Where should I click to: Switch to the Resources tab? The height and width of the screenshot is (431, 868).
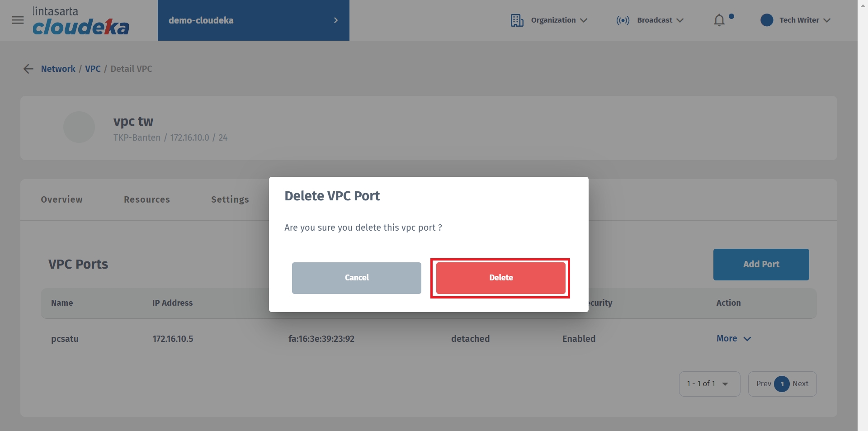147,199
